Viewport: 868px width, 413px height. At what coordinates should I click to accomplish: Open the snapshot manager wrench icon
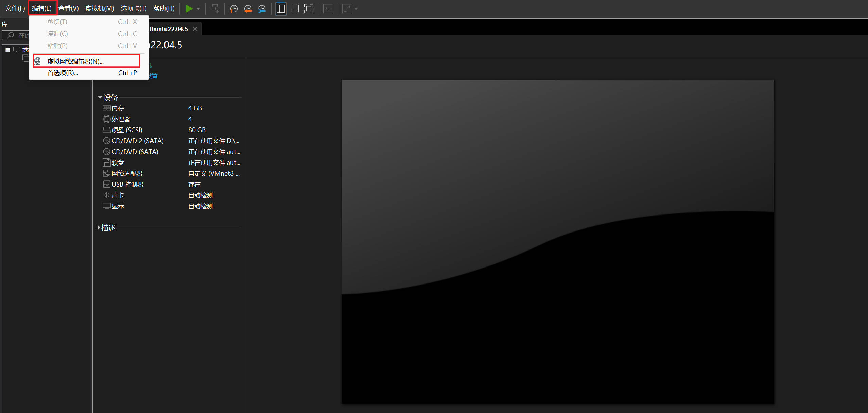(262, 9)
